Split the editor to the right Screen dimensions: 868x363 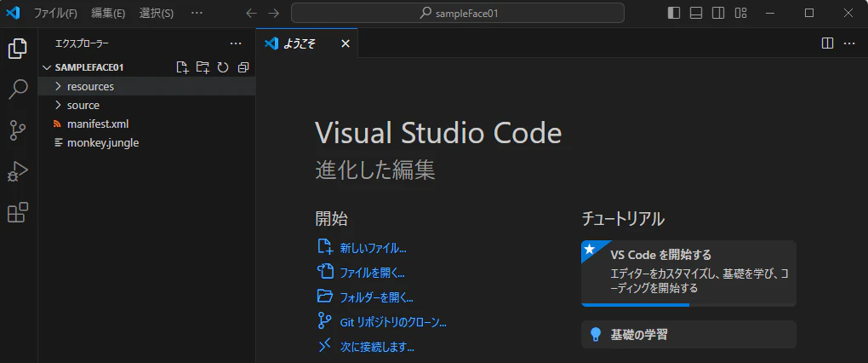(x=828, y=43)
